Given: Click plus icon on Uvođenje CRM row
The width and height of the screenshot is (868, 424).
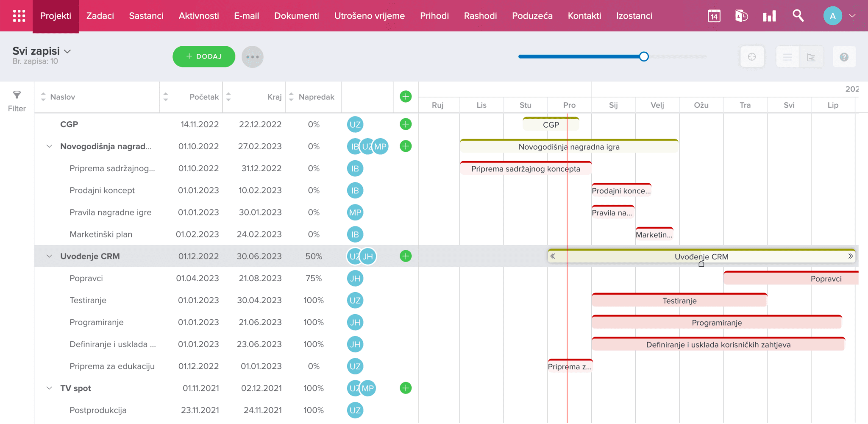Looking at the screenshot, I should pos(406,256).
